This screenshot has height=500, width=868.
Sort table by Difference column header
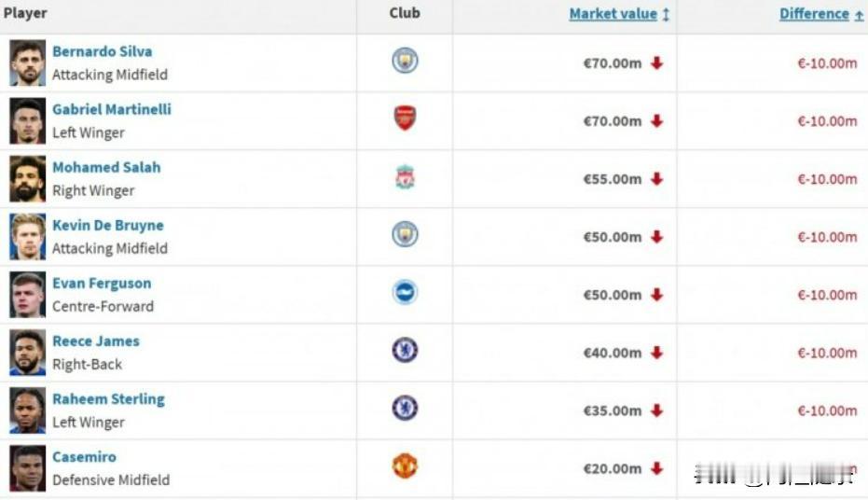814,14
